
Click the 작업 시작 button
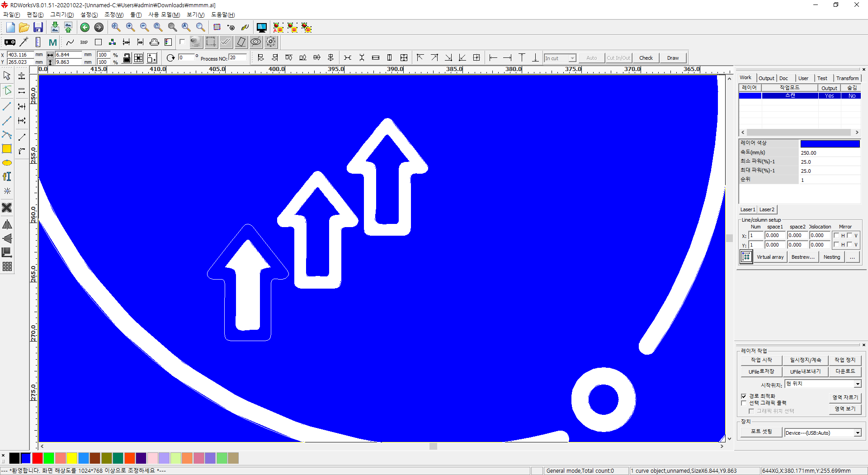(761, 360)
